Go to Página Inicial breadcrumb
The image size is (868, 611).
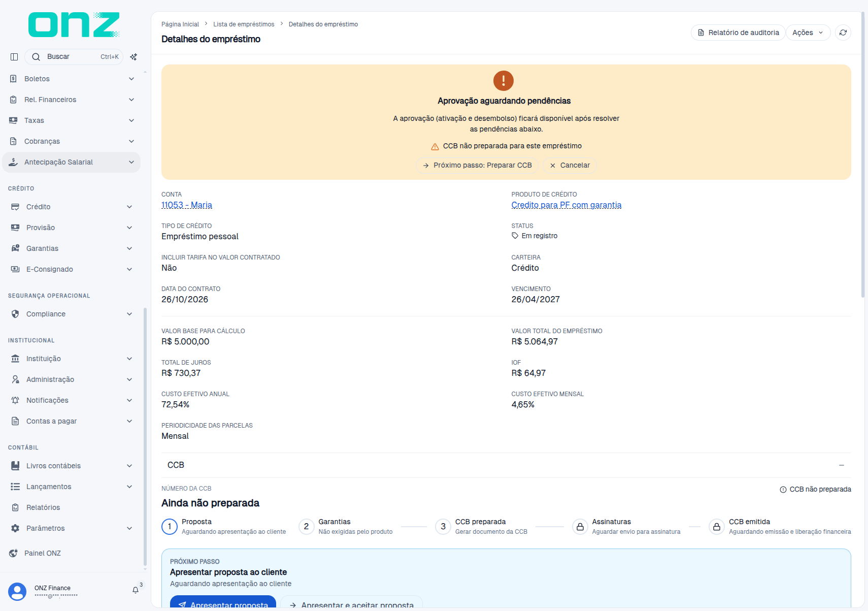180,24
